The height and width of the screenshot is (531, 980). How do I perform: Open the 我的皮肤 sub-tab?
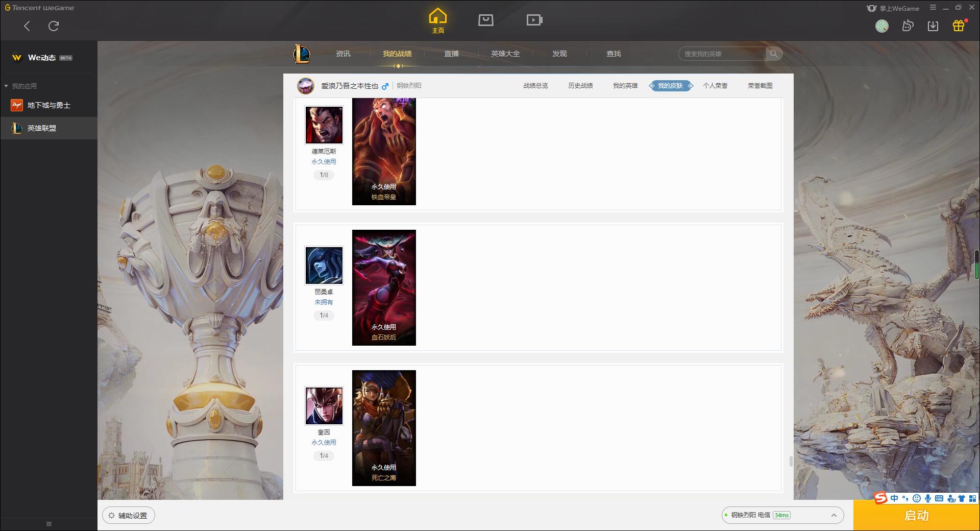coord(671,86)
